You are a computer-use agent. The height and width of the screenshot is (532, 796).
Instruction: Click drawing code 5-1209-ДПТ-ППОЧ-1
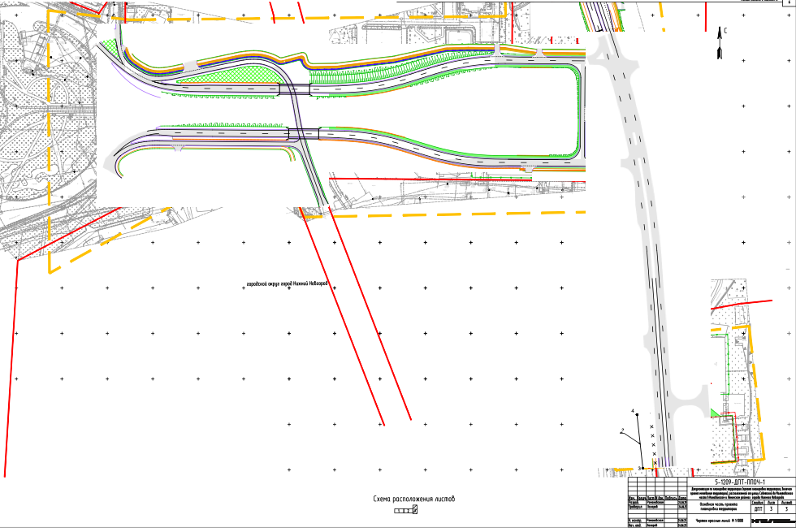[x=738, y=482]
